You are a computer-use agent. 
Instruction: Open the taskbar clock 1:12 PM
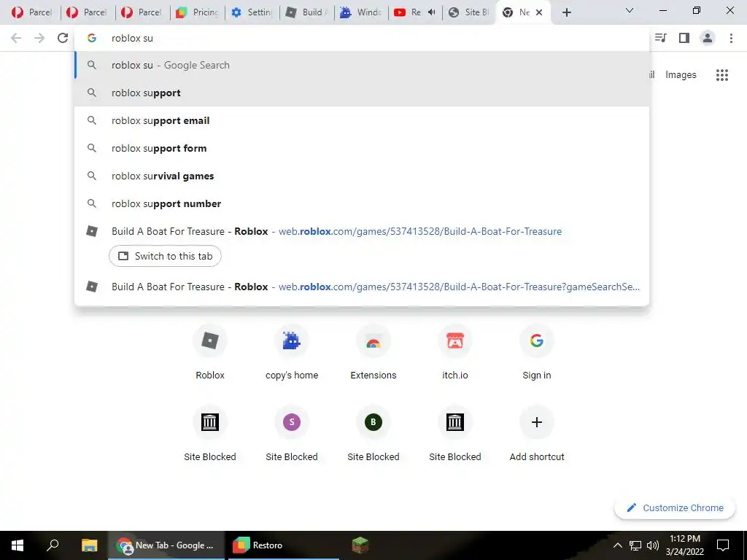pyautogui.click(x=685, y=545)
